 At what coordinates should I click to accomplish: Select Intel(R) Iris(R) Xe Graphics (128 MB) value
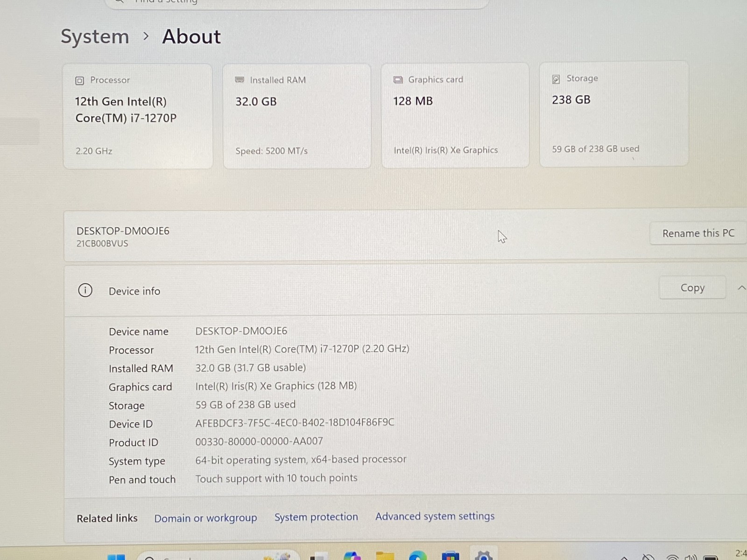pos(276,386)
